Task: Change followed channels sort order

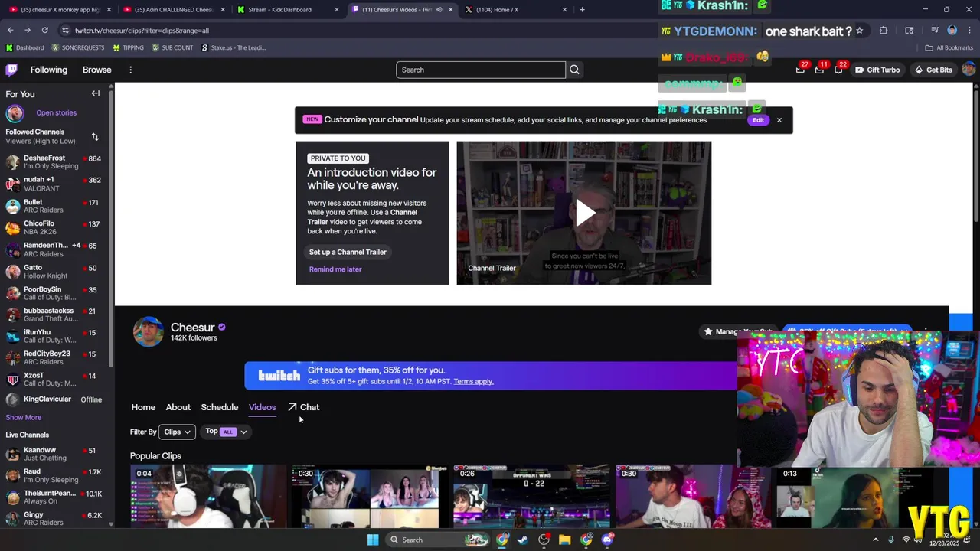Action: [95, 137]
